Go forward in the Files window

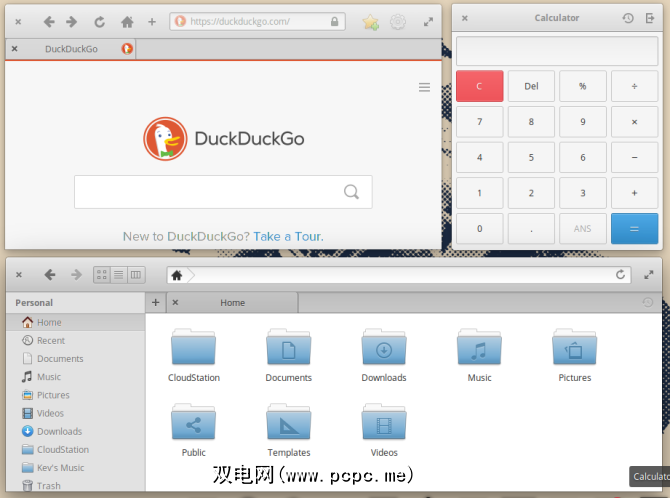[x=76, y=274]
